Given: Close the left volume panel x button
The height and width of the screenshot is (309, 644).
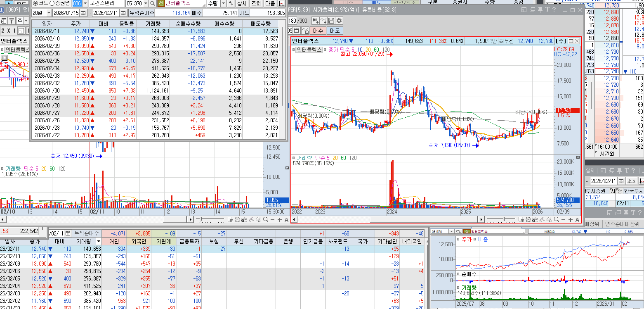Looking at the screenshot, I should 287,168.
